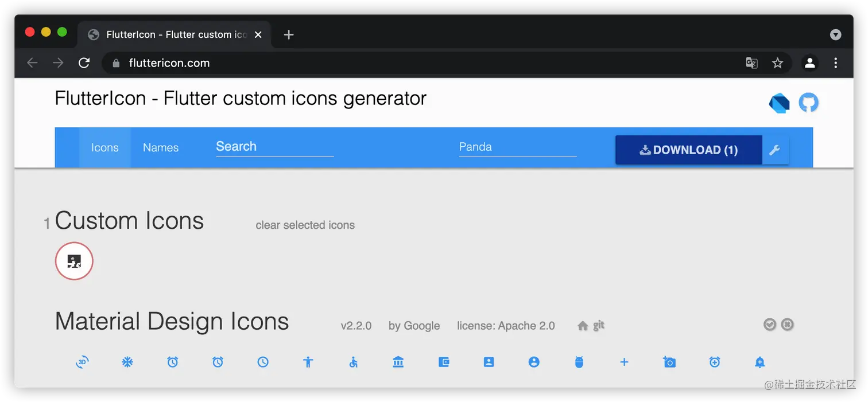
Task: Select the round account circle icon
Action: [x=534, y=362]
